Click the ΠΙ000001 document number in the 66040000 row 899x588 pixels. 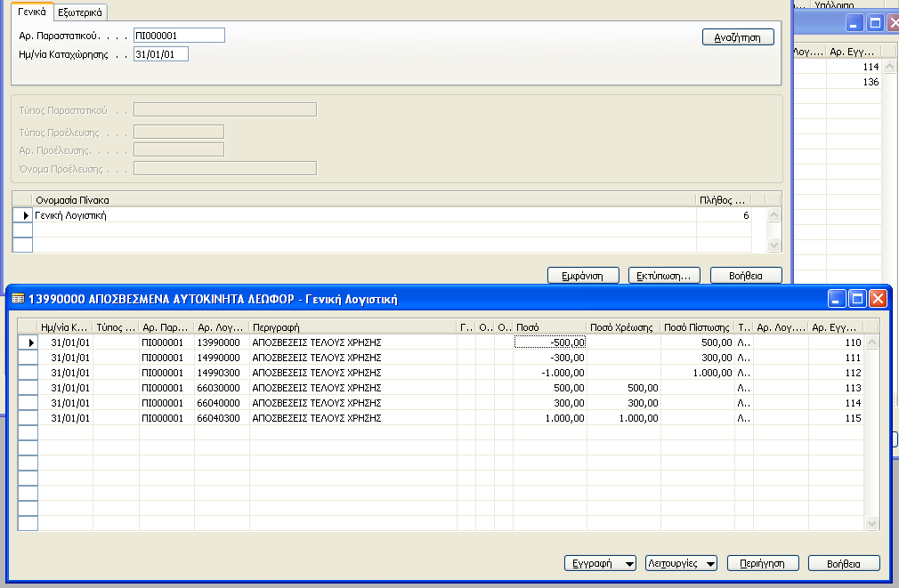pyautogui.click(x=166, y=403)
